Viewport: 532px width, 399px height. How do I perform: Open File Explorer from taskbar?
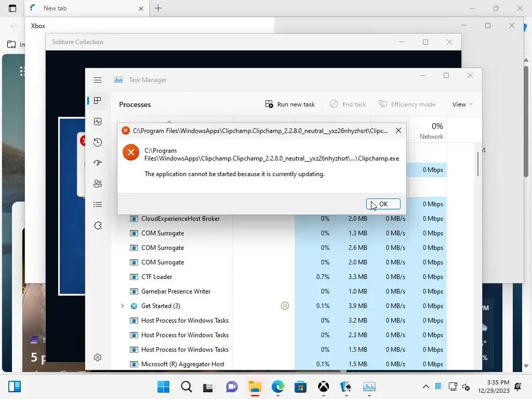[x=255, y=387]
